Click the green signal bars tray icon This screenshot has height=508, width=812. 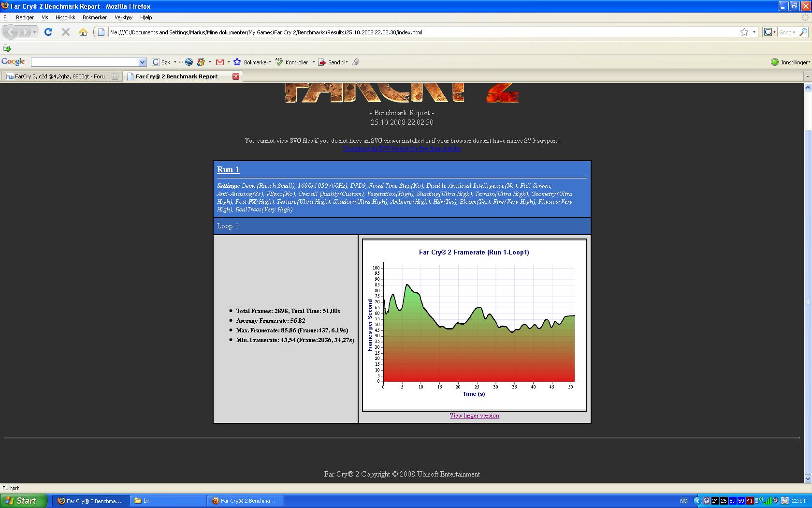click(x=767, y=501)
